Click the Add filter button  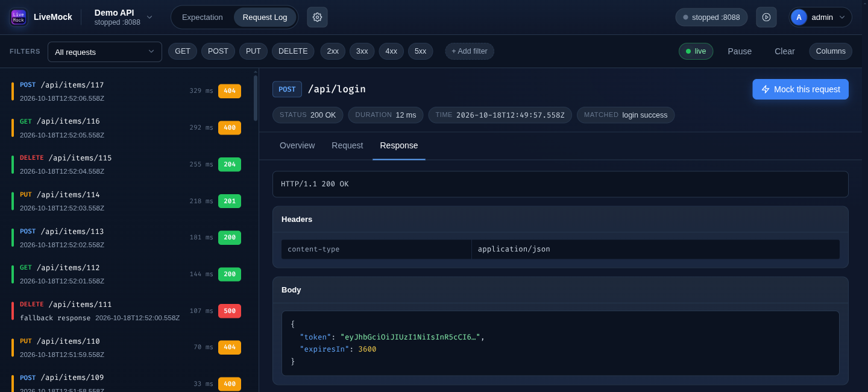tap(470, 51)
